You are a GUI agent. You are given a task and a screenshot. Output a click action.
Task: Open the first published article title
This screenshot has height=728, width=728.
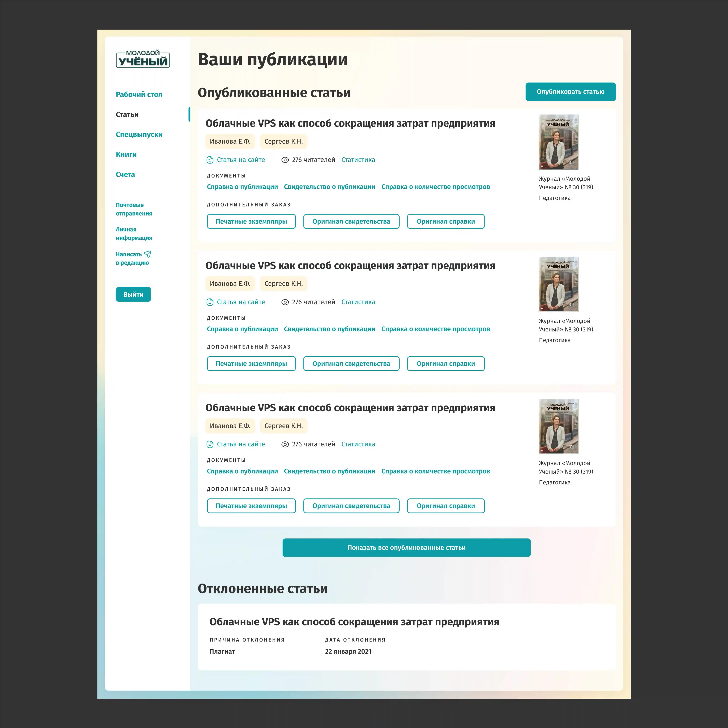pyautogui.click(x=350, y=124)
